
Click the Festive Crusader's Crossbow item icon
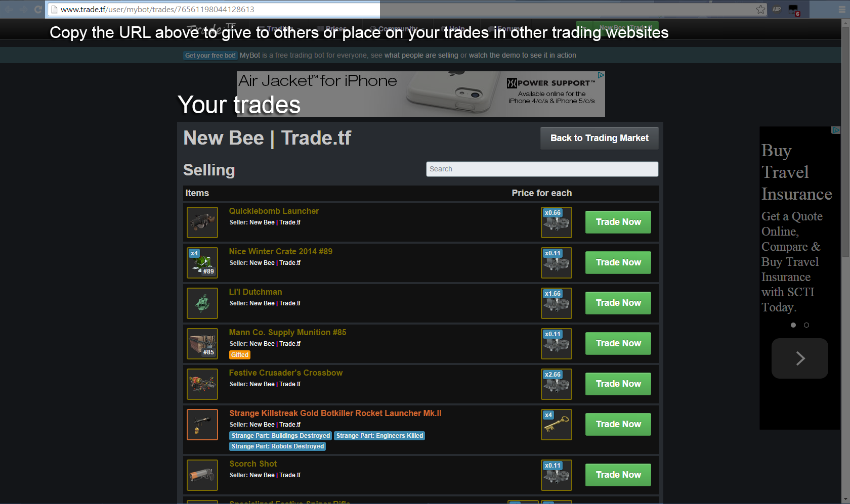[x=202, y=384]
